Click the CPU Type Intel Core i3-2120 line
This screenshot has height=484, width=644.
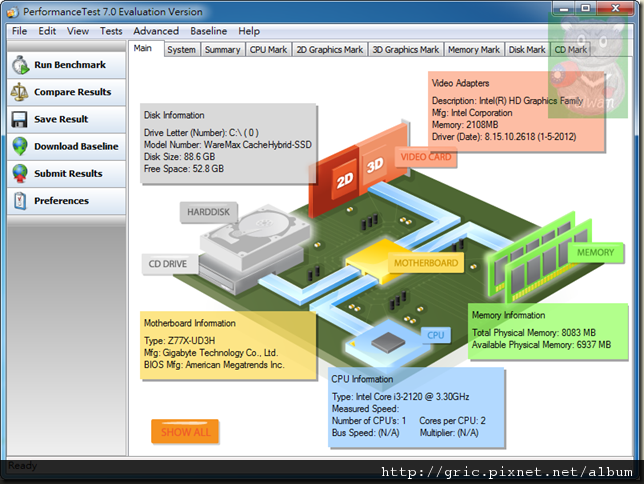pos(400,396)
